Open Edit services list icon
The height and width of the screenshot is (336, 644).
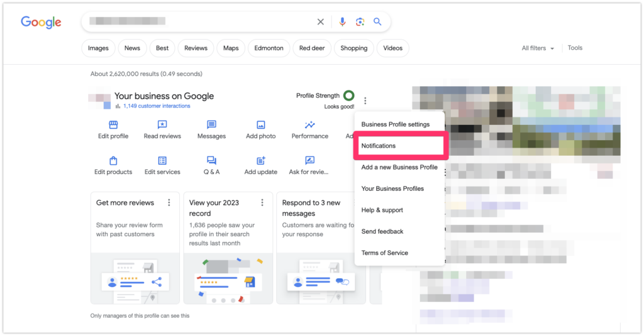(x=162, y=160)
